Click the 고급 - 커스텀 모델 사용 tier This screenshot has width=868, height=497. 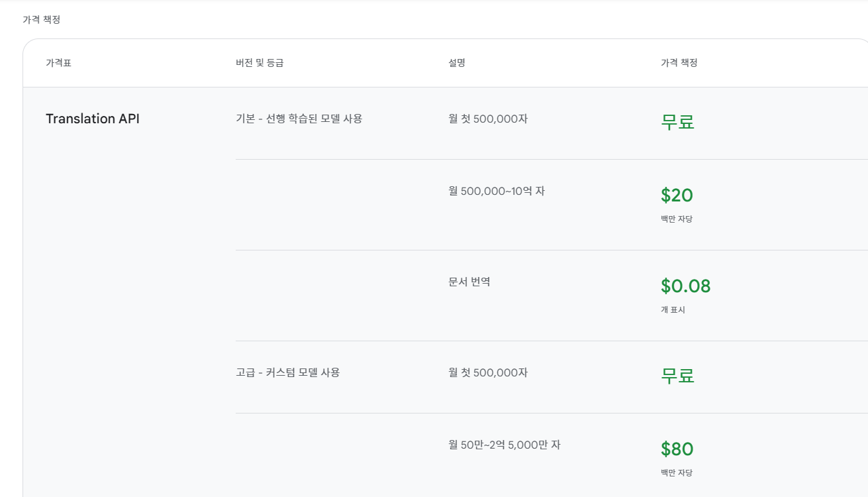288,372
